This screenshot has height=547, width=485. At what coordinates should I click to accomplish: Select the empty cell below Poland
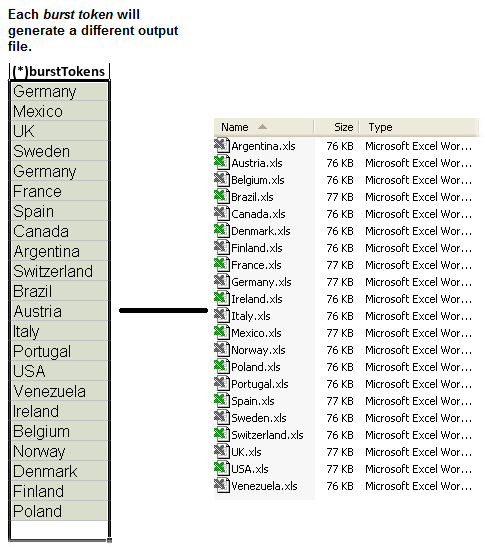59,530
